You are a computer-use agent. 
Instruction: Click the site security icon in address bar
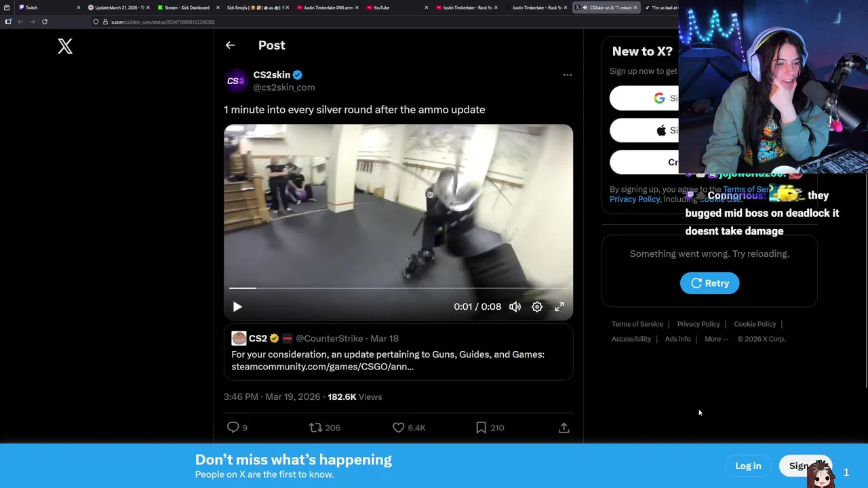pyautogui.click(x=105, y=22)
